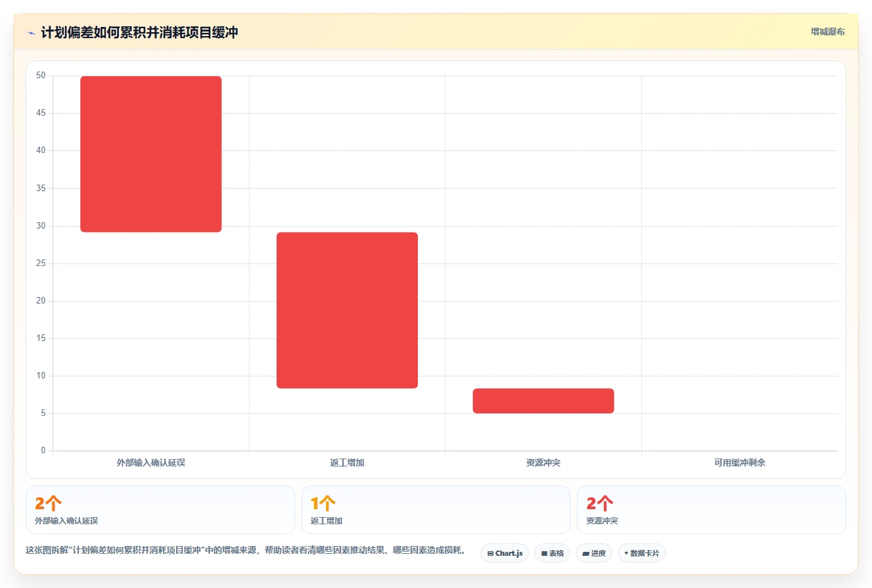Click the lightning icon beside the title
Screen dimensions: 872x588
click(x=31, y=33)
